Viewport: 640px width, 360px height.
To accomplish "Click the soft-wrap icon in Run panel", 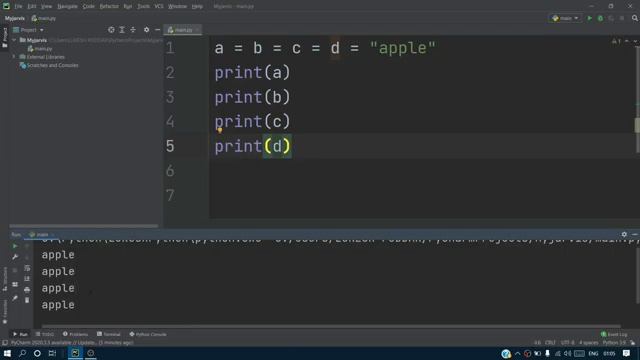I will 27,268.
